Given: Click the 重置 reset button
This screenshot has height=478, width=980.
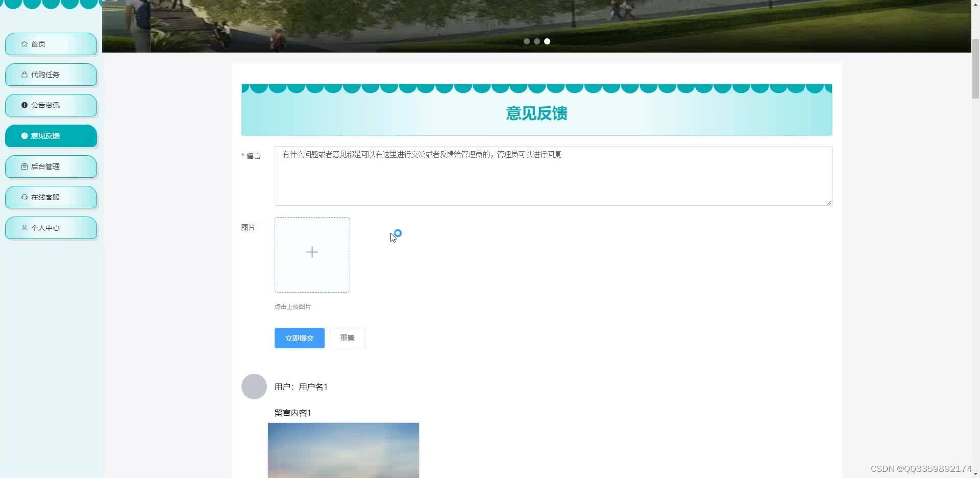Looking at the screenshot, I should [347, 338].
